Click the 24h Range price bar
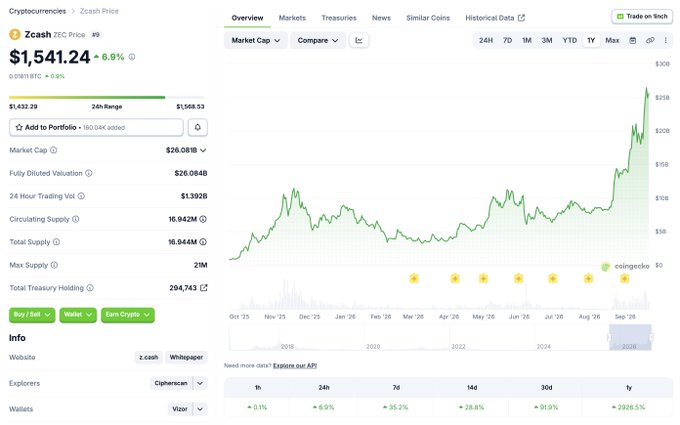The height and width of the screenshot is (425, 680). click(x=107, y=97)
